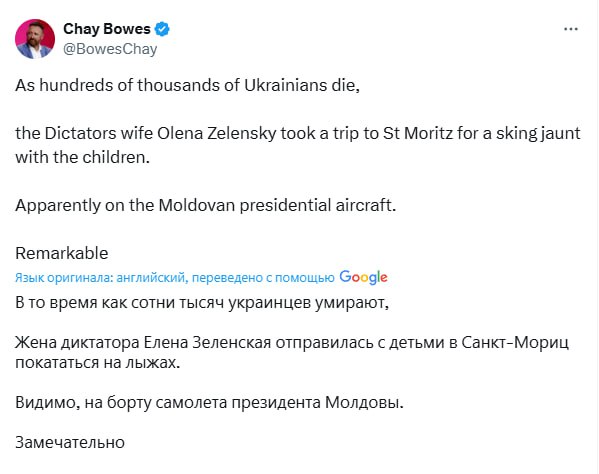Click the line 'Видимо, на борту самолета президента Молдовы.'
599x474 pixels.
point(209,403)
